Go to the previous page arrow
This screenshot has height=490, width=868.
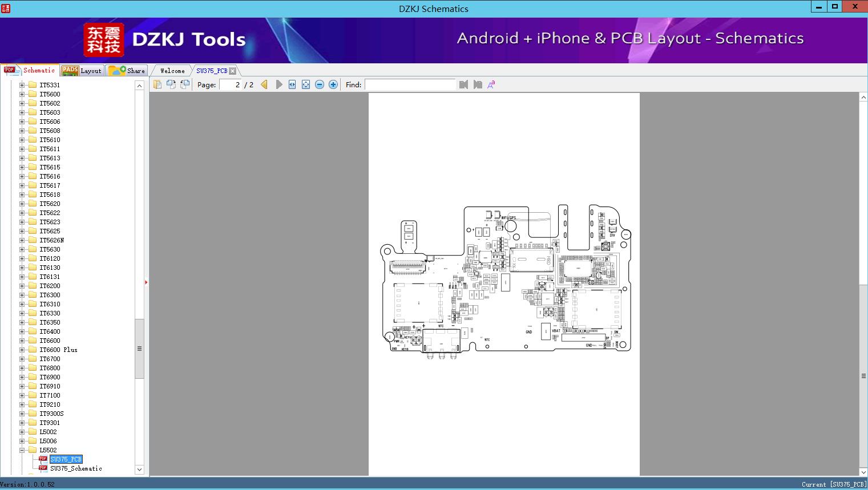pyautogui.click(x=264, y=84)
